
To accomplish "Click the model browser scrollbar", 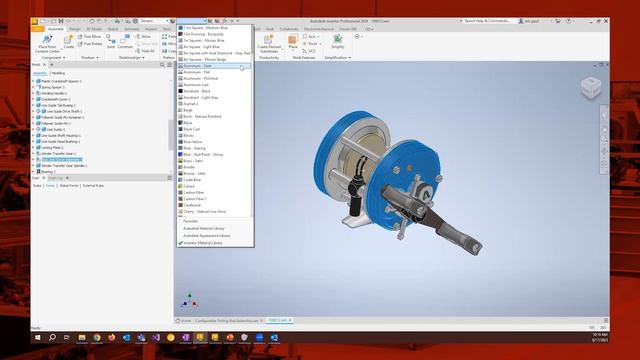I will pyautogui.click(x=171, y=136).
